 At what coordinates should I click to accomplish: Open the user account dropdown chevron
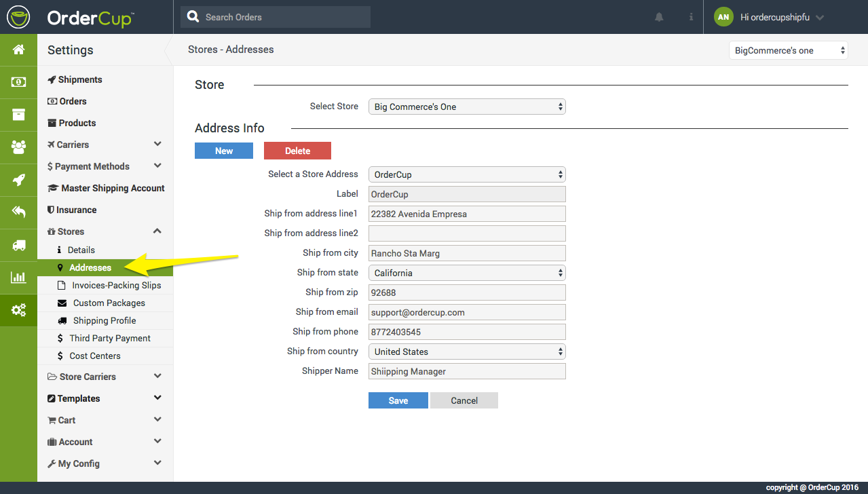[x=820, y=18]
